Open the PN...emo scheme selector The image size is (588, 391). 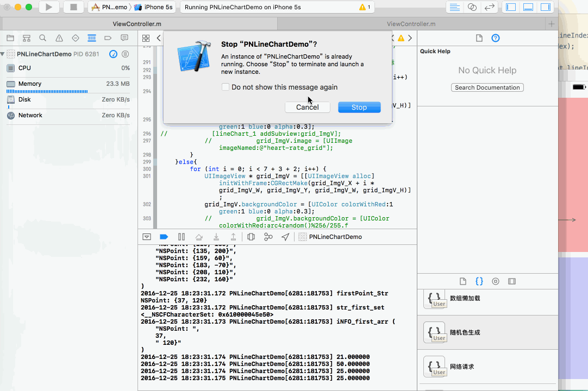click(109, 7)
